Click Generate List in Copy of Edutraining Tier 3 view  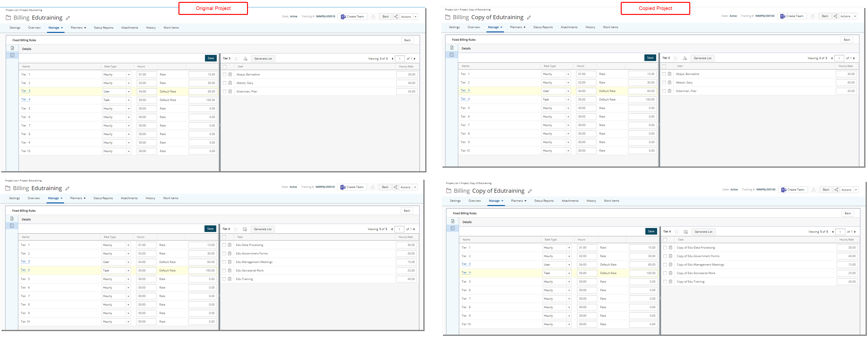[x=703, y=58]
